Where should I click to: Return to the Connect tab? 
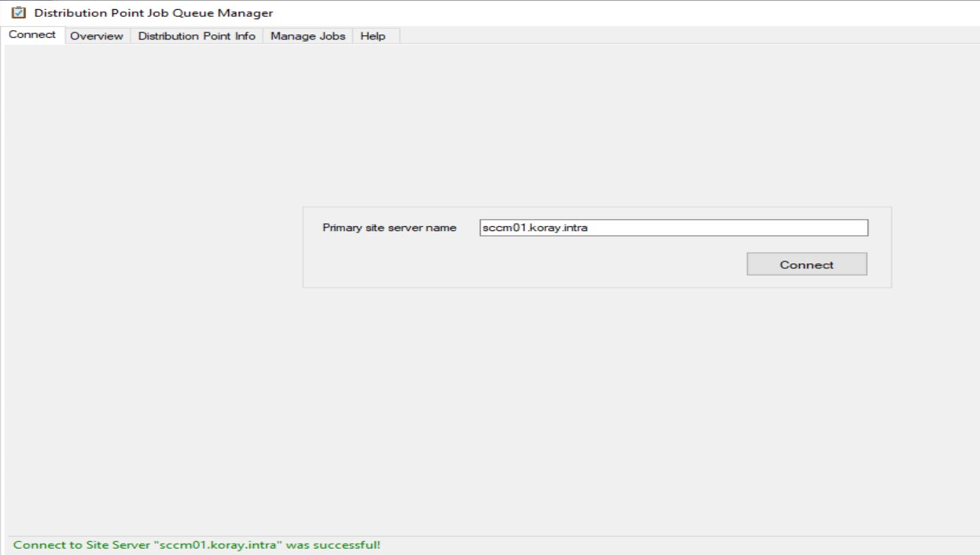tap(32, 34)
